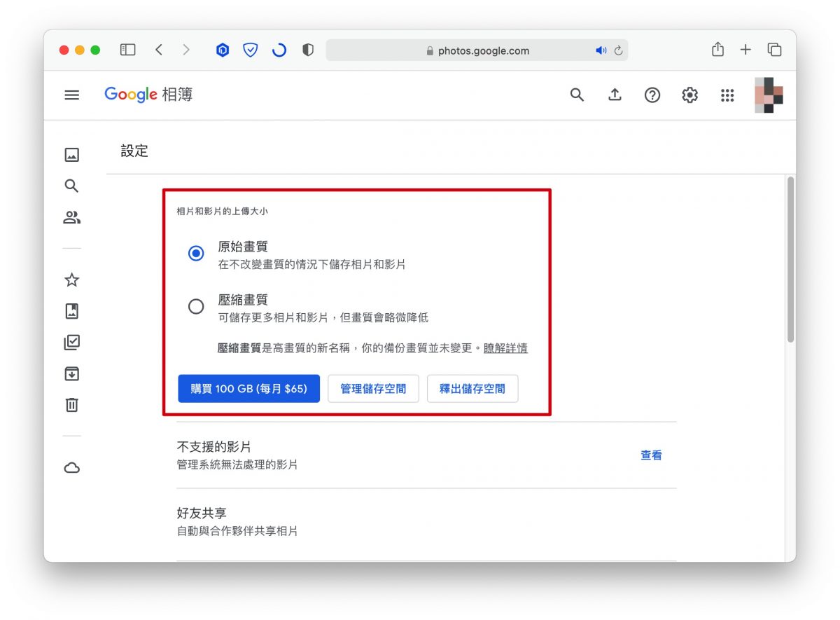Open Archive icon in sidebar
This screenshot has width=840, height=620.
pyautogui.click(x=71, y=373)
